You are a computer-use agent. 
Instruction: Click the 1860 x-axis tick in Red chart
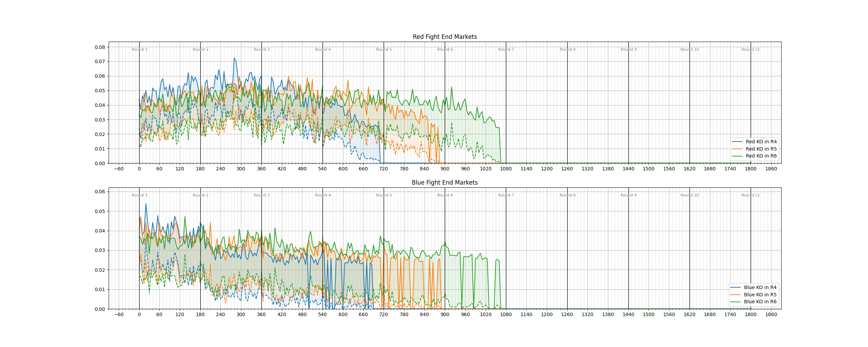click(771, 169)
